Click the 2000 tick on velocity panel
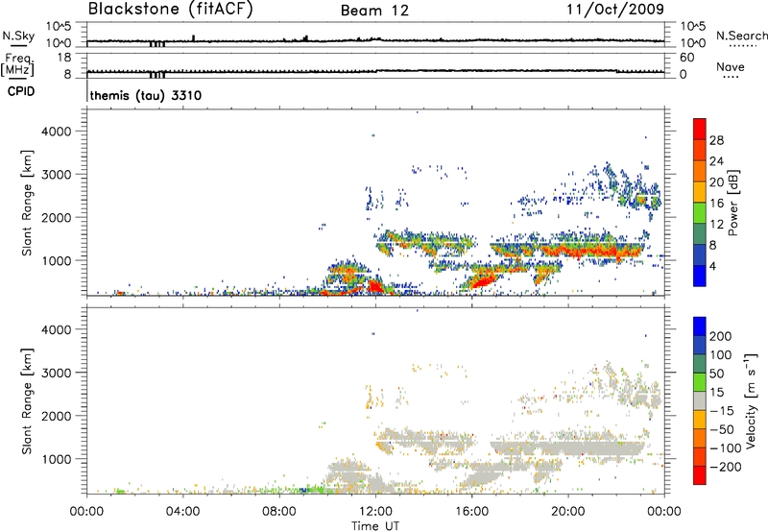 tap(57, 416)
